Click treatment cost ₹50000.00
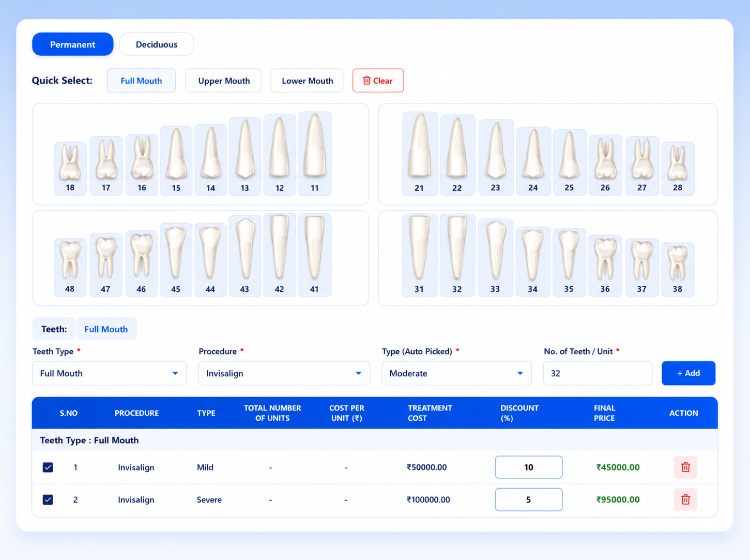 [426, 467]
